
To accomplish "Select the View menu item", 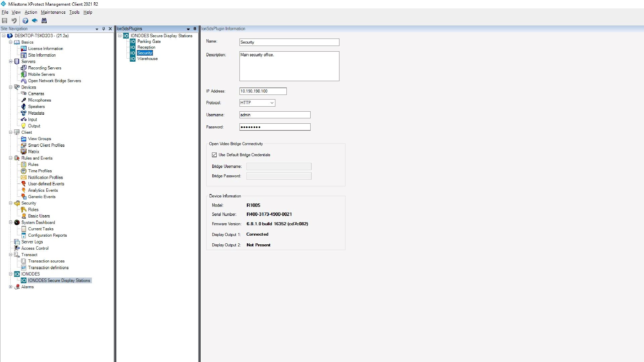I will (15, 12).
